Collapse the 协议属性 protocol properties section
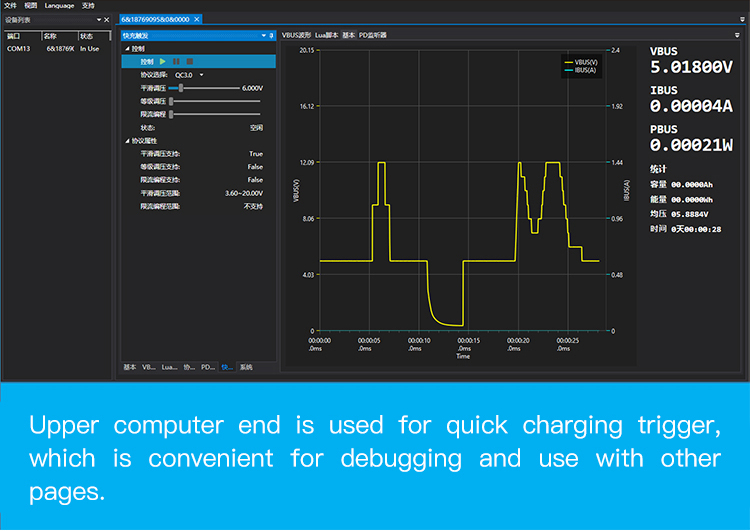The image size is (750, 531). click(126, 141)
